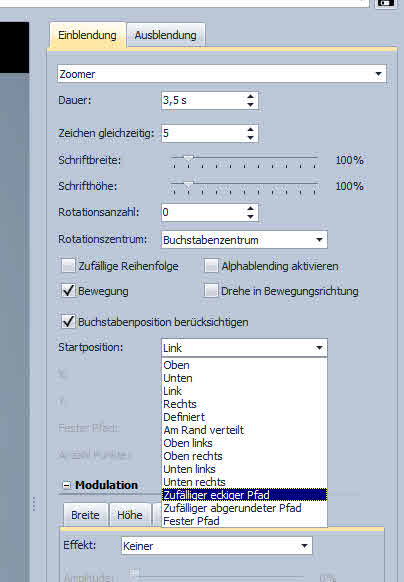
Task: Toggle Drehe in Bewegungsrichtung checkbox
Action: coord(211,291)
